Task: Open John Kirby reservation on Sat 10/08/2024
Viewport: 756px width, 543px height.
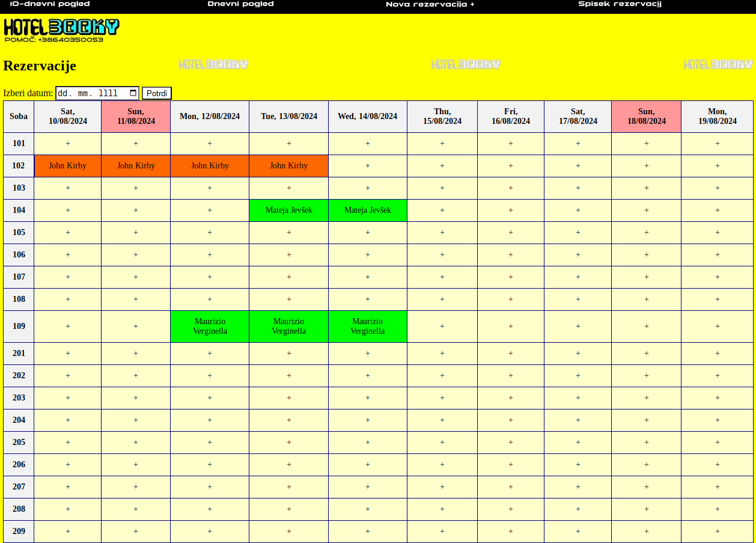Action: click(x=67, y=166)
